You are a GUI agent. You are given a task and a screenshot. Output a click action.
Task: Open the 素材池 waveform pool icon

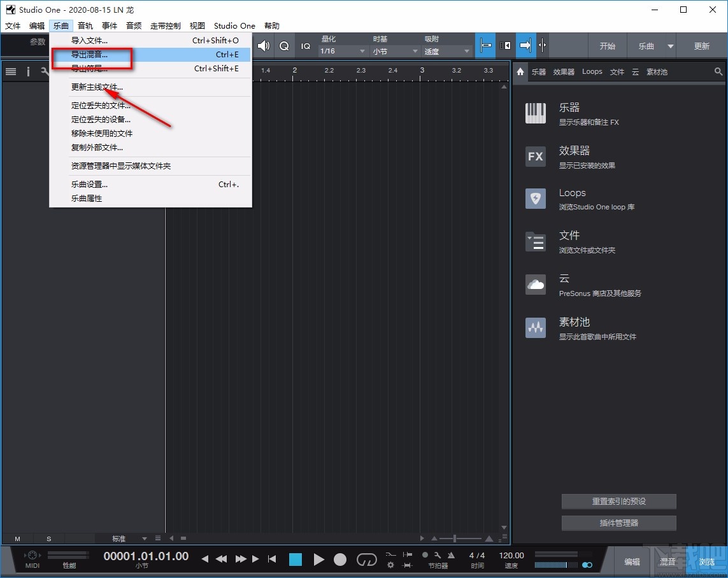[535, 327]
